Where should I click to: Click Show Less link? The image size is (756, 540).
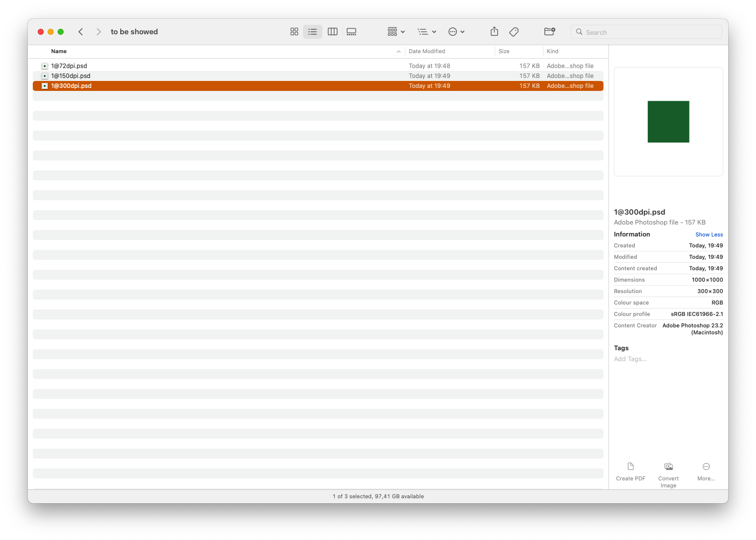pyautogui.click(x=709, y=235)
